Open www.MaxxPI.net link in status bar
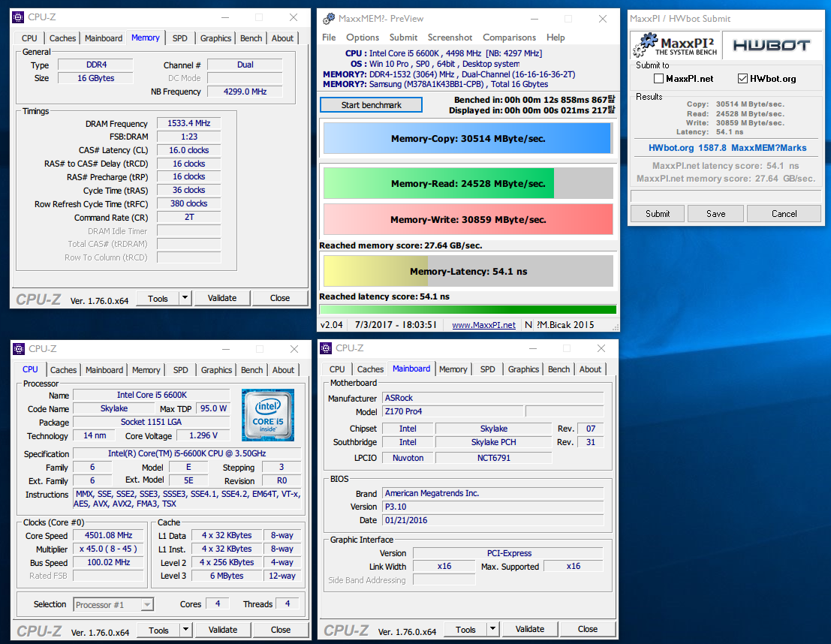This screenshot has width=831, height=644. [x=483, y=325]
